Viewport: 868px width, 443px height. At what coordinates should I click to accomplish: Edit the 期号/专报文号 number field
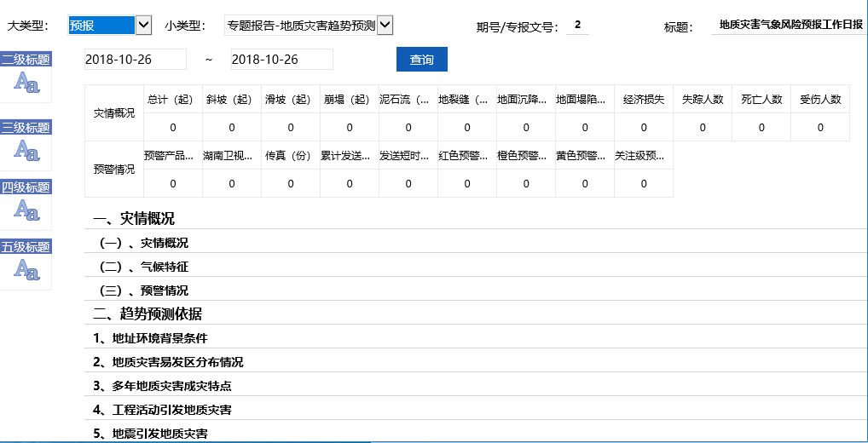577,26
